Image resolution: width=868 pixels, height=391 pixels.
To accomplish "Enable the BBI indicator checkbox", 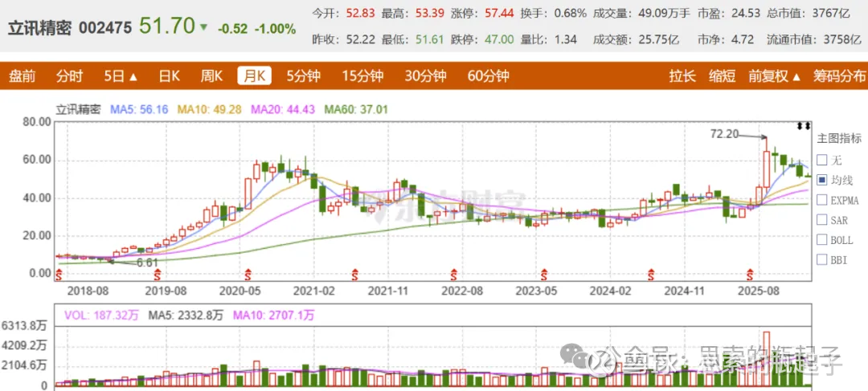I will [821, 259].
